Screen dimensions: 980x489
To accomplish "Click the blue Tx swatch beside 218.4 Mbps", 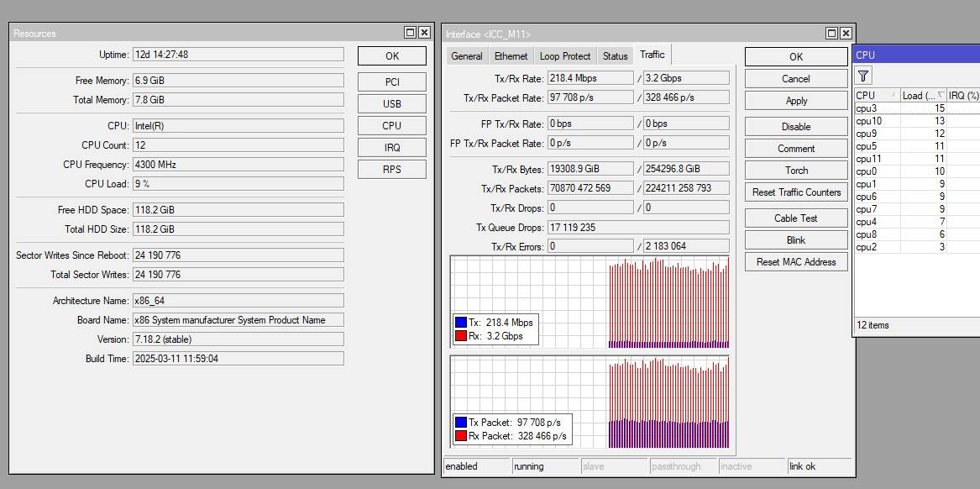I will pyautogui.click(x=461, y=323).
